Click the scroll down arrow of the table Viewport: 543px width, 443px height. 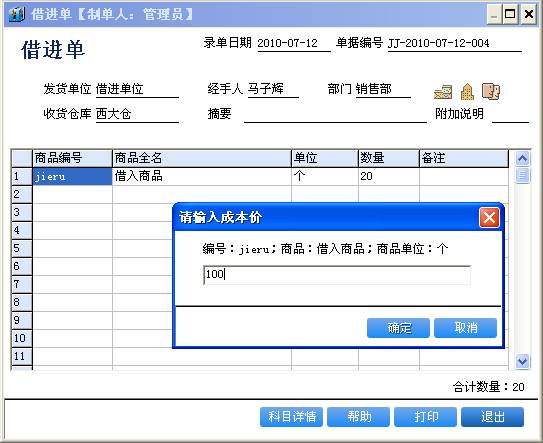522,361
